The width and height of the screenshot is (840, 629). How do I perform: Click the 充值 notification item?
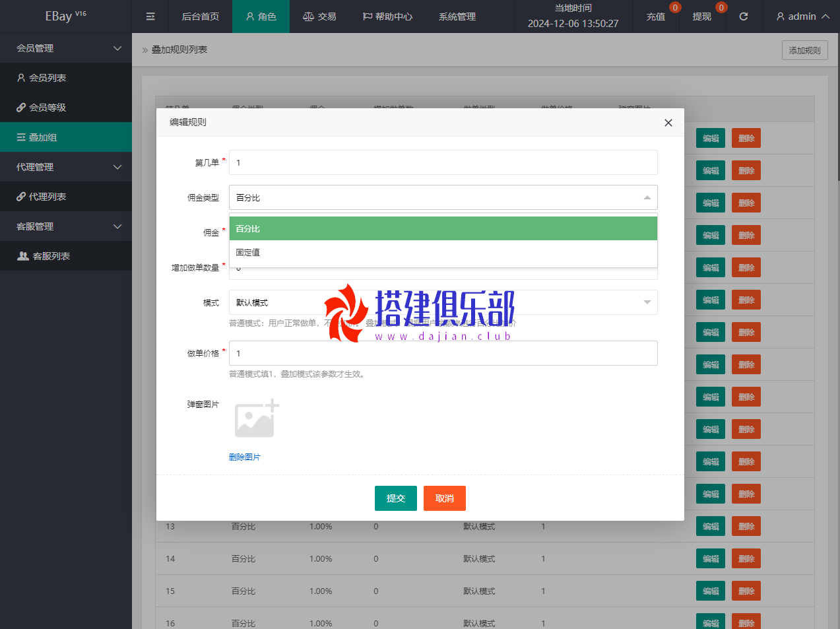(656, 17)
